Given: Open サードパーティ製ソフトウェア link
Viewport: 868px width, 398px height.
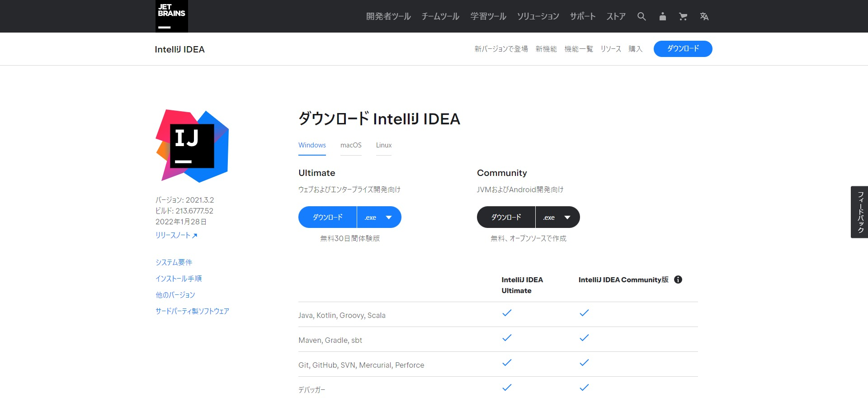Looking at the screenshot, I should point(192,311).
